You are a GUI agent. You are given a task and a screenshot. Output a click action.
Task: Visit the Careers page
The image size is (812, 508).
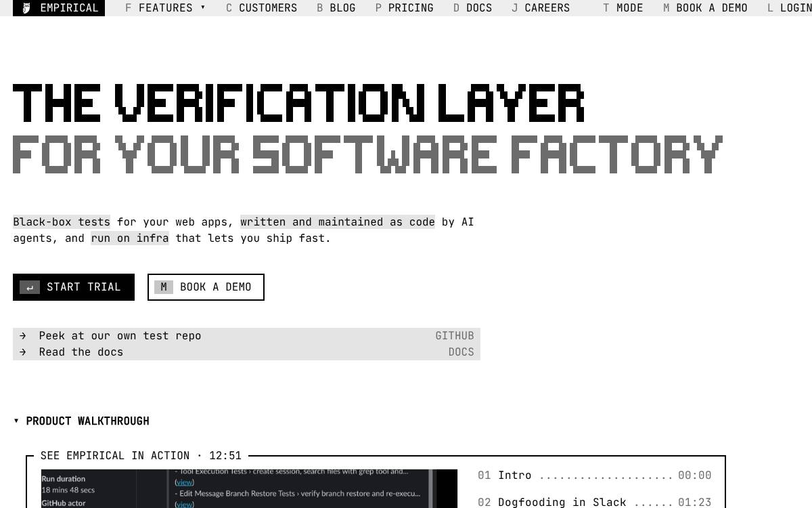coord(541,8)
